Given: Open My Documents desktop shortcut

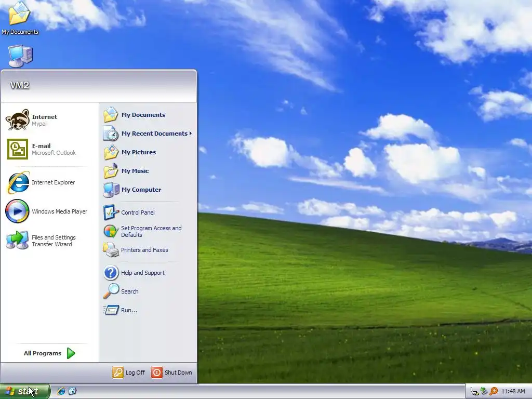Looking at the screenshot, I should pos(20,18).
